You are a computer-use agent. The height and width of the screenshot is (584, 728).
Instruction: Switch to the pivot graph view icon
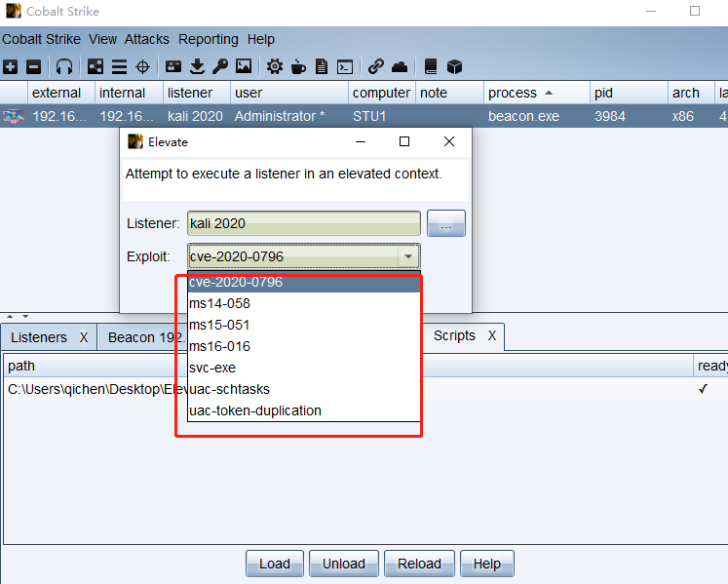click(96, 67)
